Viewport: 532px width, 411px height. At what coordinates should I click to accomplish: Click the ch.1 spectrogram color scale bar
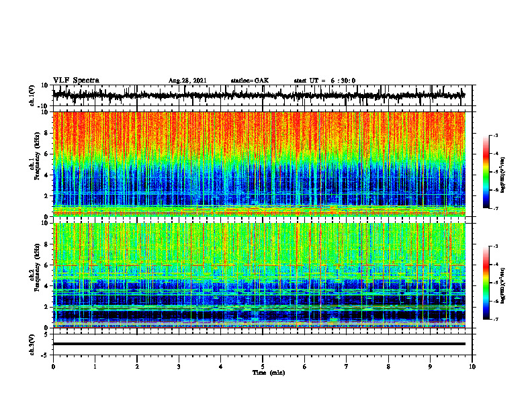486,172
